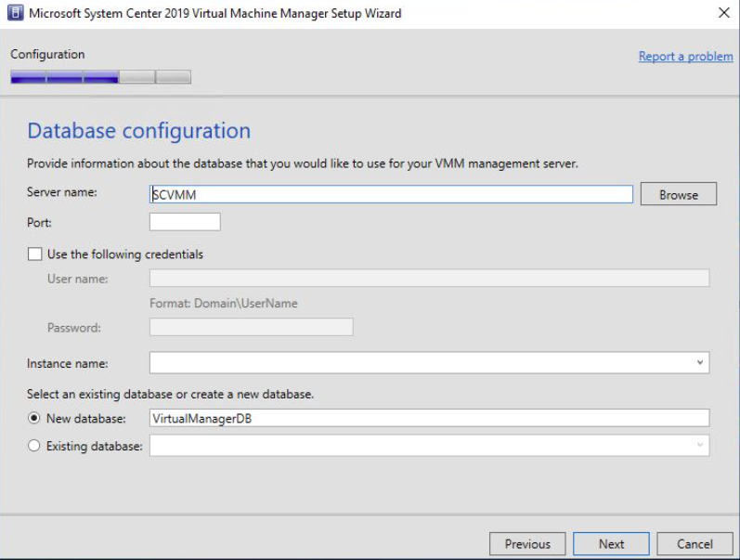Click the Configuration progress bar
The width and height of the screenshot is (740, 560).
(100, 77)
